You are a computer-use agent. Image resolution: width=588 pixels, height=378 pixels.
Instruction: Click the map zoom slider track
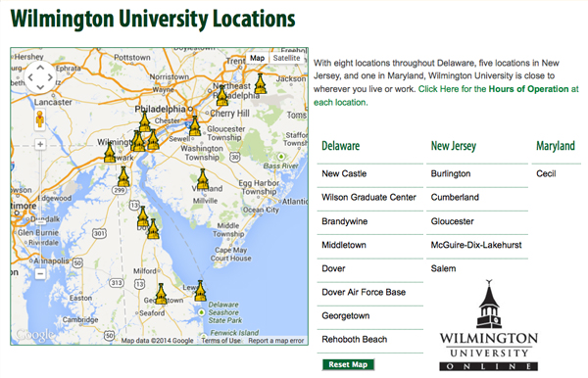coord(40,209)
